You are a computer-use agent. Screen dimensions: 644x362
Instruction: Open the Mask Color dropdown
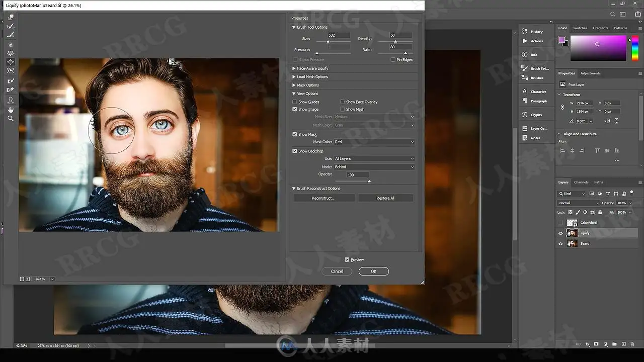[x=374, y=142]
